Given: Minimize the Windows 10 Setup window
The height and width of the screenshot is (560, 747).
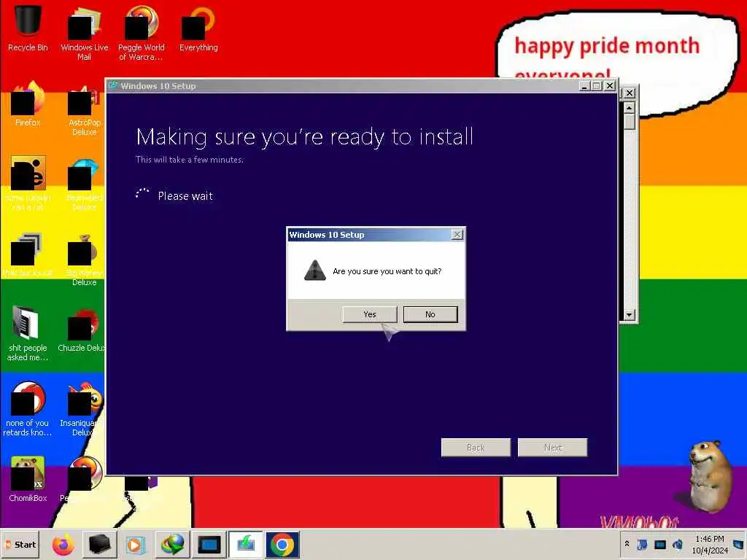Looking at the screenshot, I should coord(584,86).
